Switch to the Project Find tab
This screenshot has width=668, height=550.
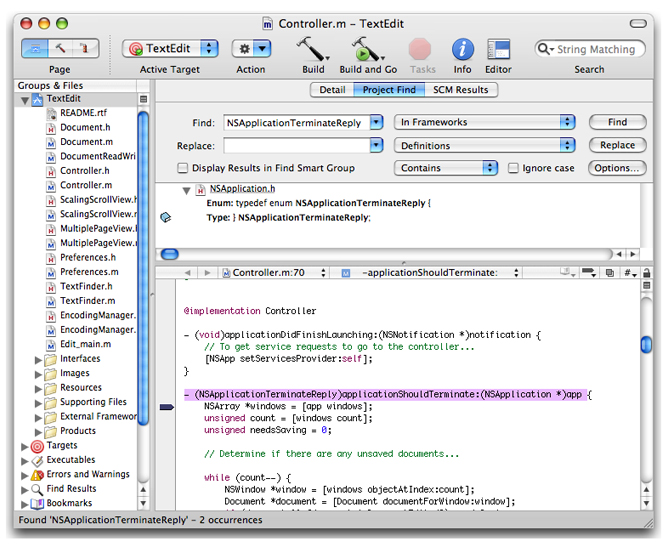click(389, 90)
